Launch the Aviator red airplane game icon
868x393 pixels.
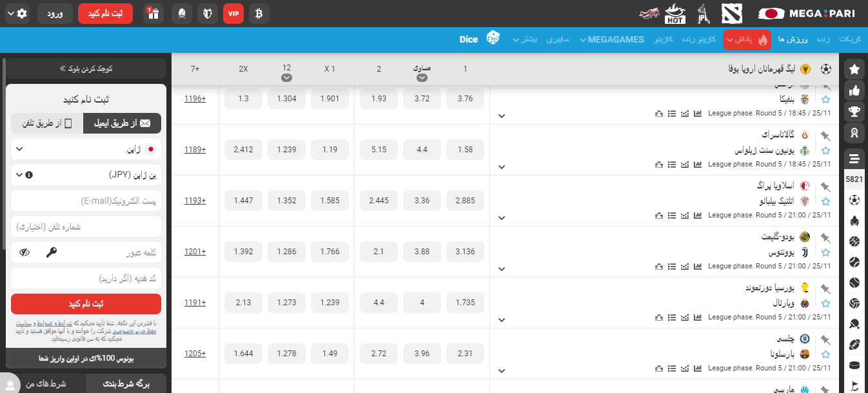[x=650, y=14]
